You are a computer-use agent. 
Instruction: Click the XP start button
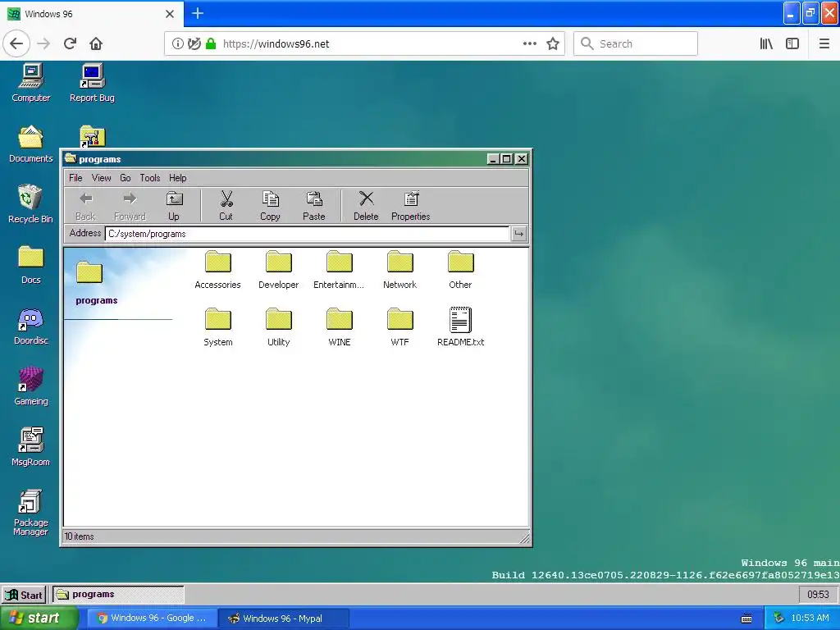click(x=38, y=619)
